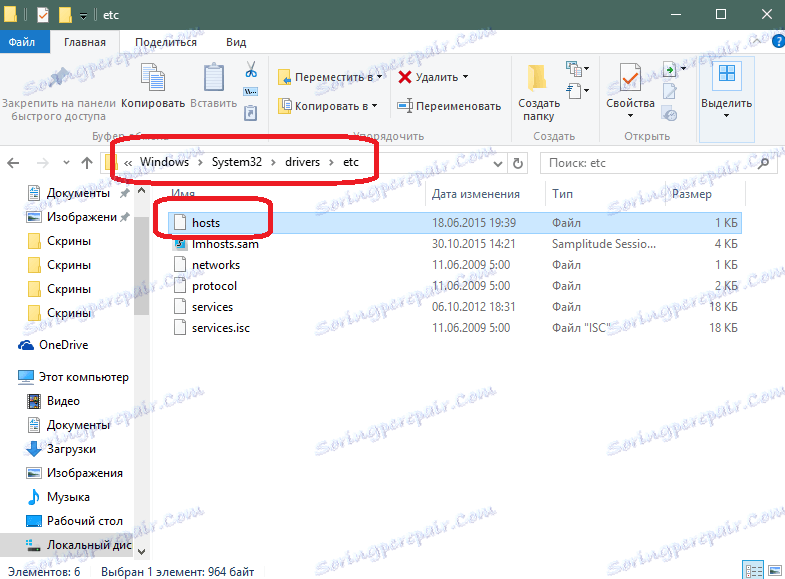Open Загрузки in navigation pane
This screenshot has width=785, height=579.
click(61, 449)
